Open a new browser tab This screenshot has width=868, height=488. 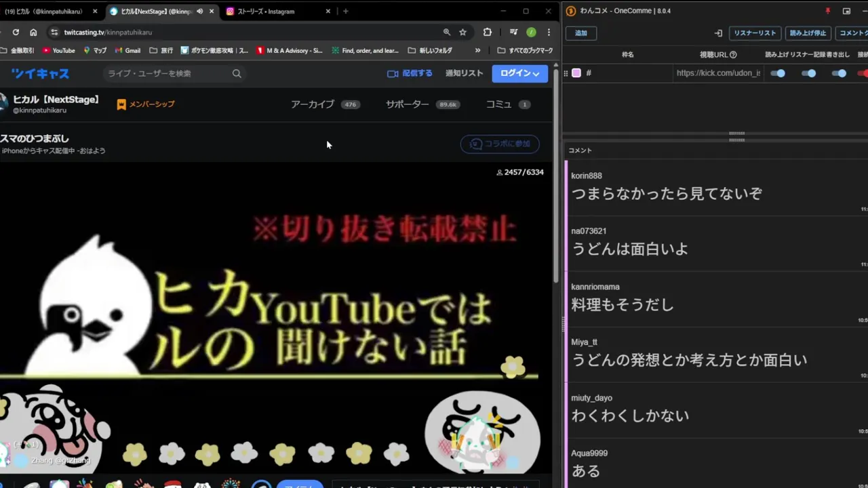(345, 11)
